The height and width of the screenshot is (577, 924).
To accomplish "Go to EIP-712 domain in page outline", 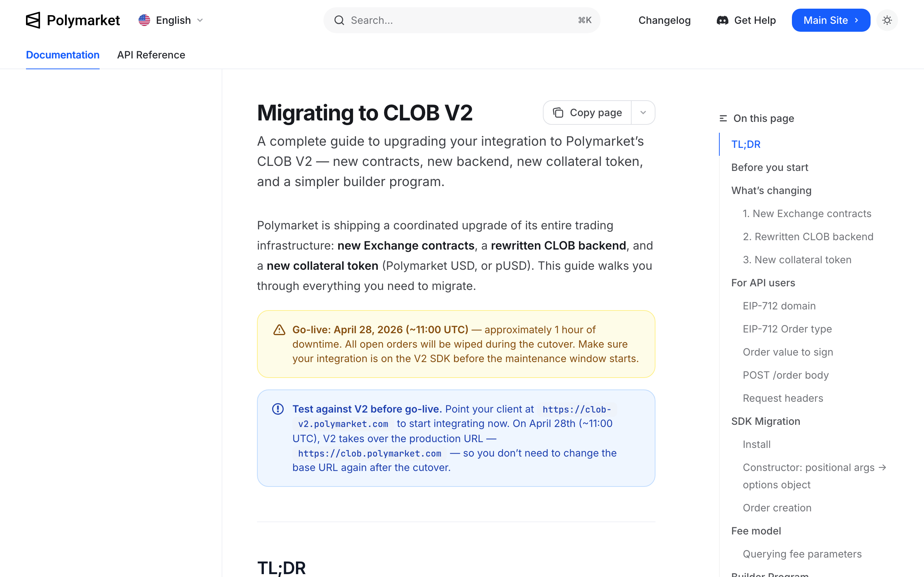I will (779, 306).
